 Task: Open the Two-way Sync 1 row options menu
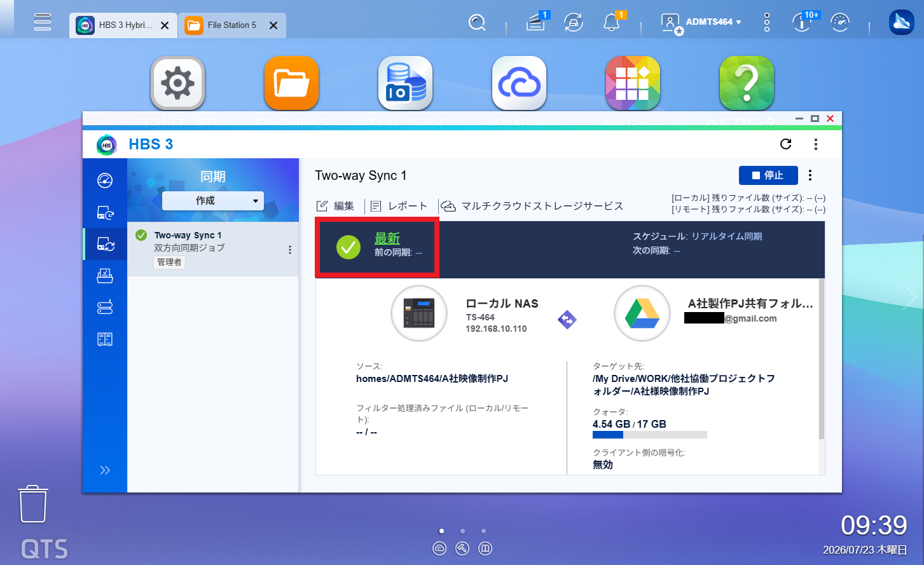(290, 250)
